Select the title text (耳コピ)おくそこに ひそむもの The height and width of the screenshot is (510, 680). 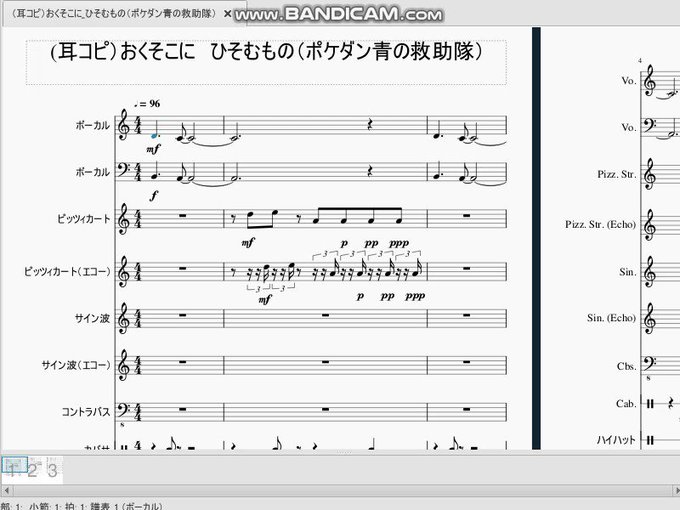(x=266, y=52)
